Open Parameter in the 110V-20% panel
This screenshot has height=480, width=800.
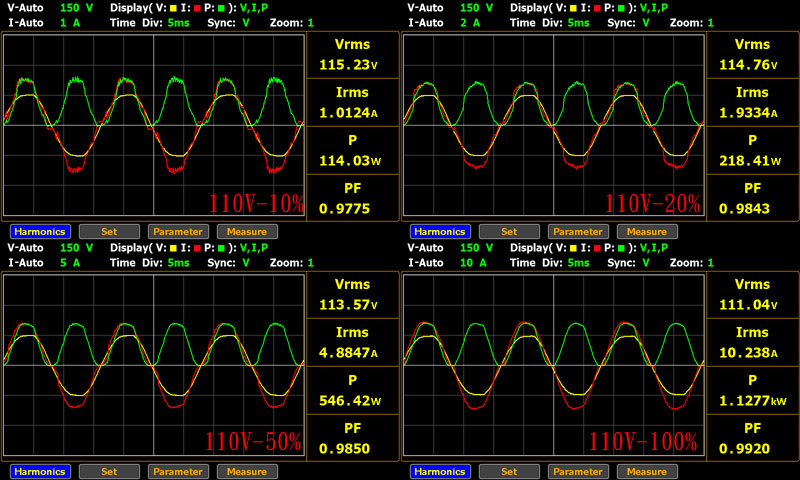pyautogui.click(x=578, y=232)
